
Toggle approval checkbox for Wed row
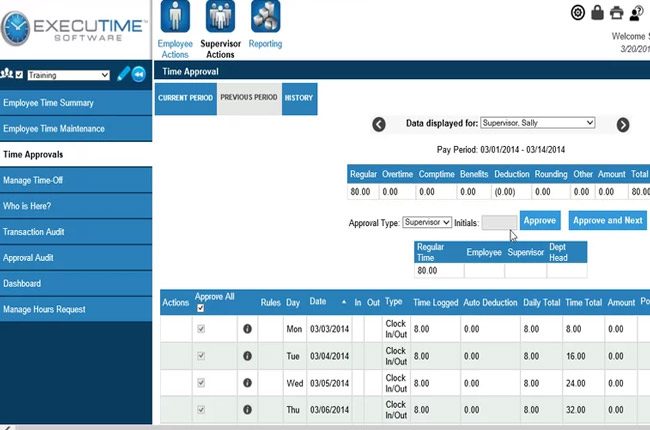(x=201, y=383)
